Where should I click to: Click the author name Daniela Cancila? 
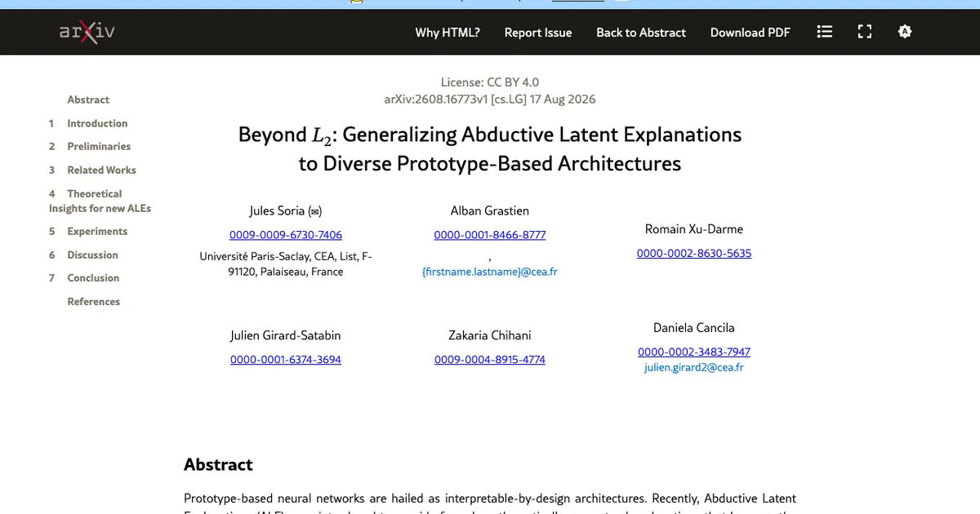click(694, 328)
